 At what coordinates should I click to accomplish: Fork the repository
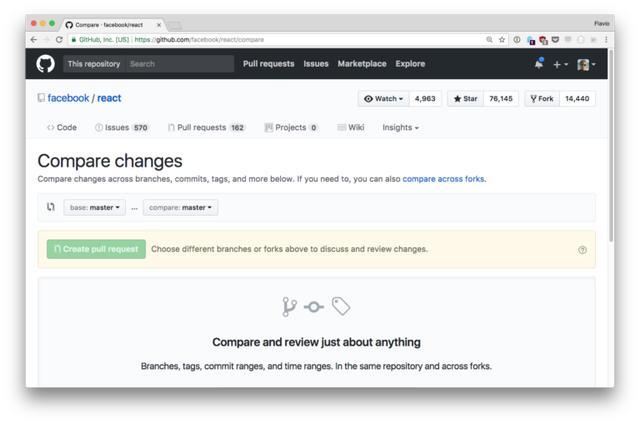542,99
